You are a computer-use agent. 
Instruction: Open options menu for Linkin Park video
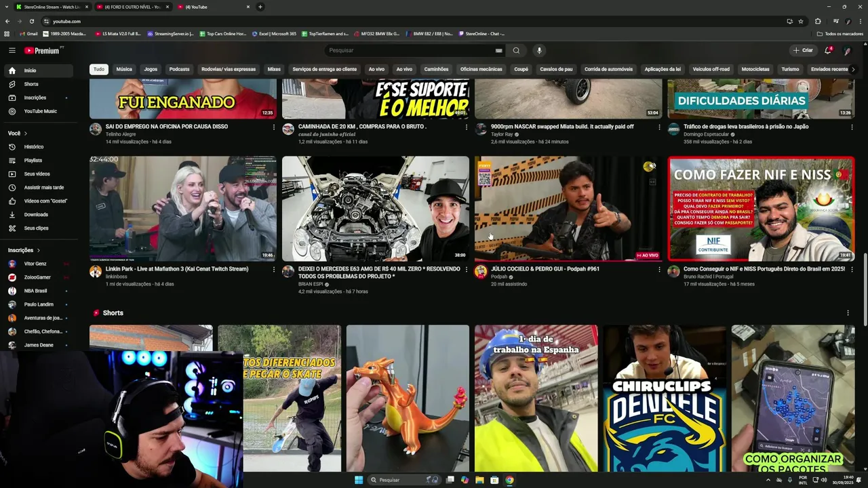pyautogui.click(x=274, y=269)
